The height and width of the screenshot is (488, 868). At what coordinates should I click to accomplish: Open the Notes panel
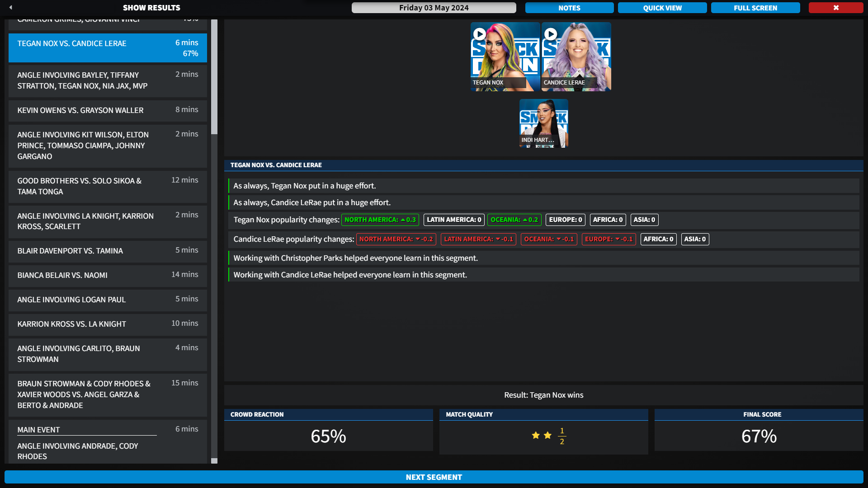pos(569,8)
